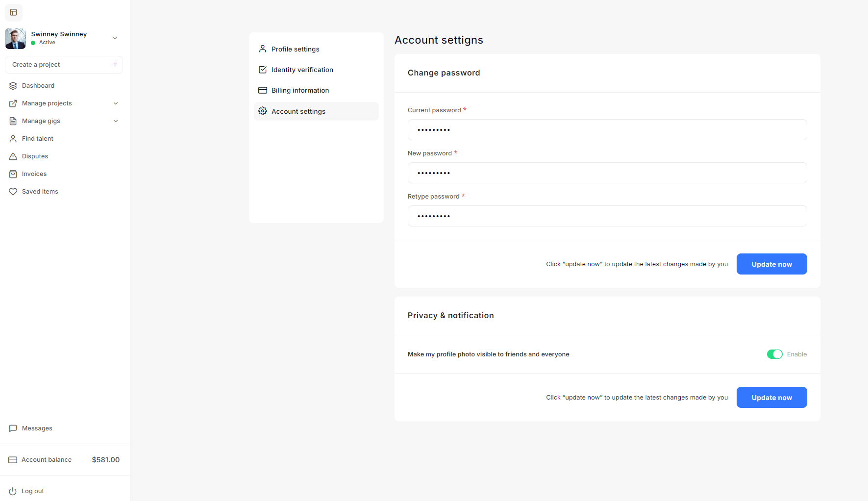This screenshot has height=501, width=868.
Task: Click the sidebar collapse panel icon
Action: click(x=14, y=12)
